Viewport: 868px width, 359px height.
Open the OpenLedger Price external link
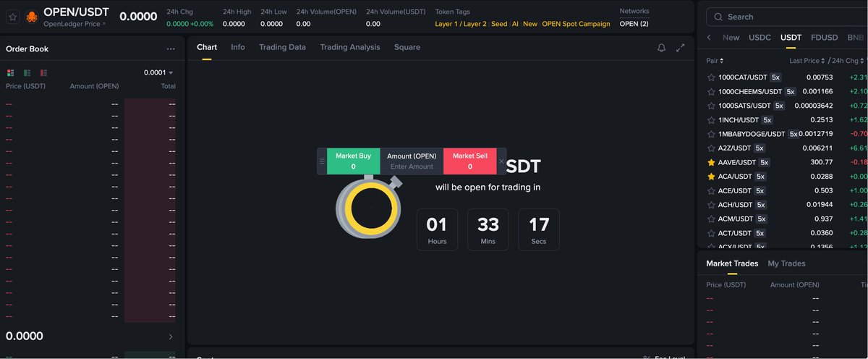(x=74, y=24)
